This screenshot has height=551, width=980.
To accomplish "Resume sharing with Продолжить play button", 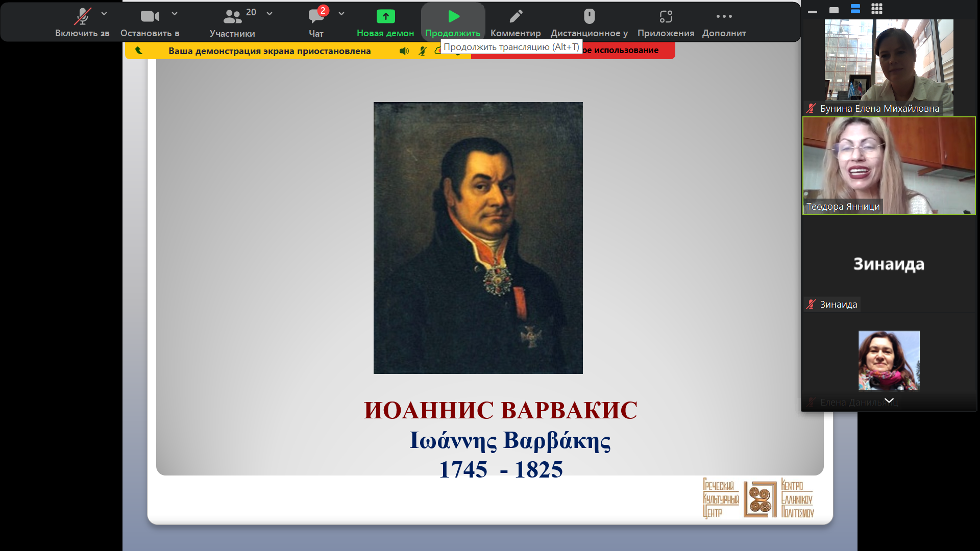I will pos(453,22).
